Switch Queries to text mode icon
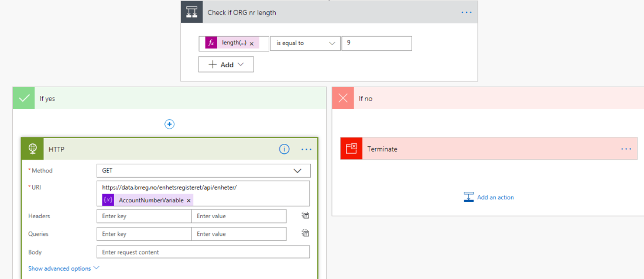Viewport: 644px width, 279px height. click(x=306, y=233)
